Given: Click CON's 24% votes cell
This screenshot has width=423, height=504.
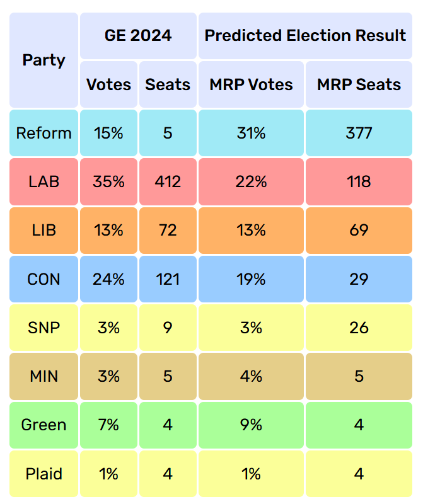Looking at the screenshot, I should click(x=108, y=278).
